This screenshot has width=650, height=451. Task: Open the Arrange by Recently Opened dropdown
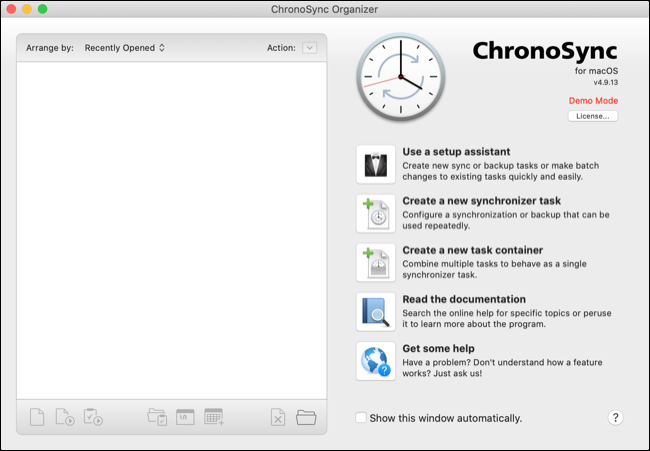(125, 47)
